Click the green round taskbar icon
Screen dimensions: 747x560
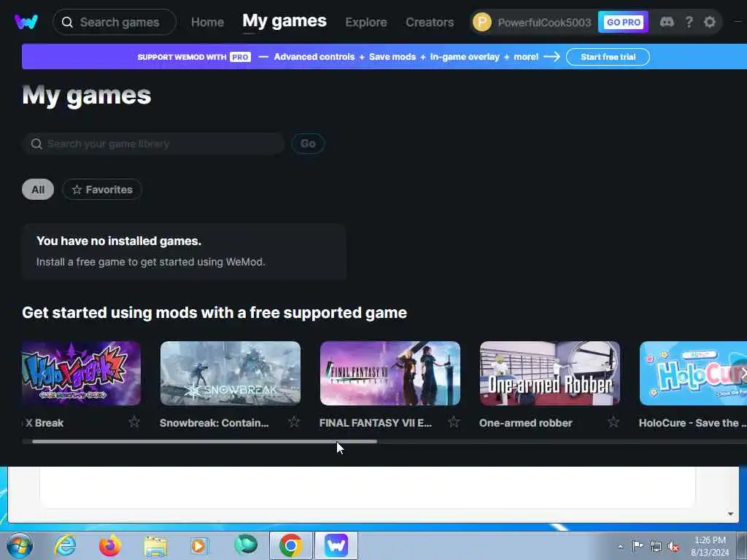pyautogui.click(x=246, y=544)
